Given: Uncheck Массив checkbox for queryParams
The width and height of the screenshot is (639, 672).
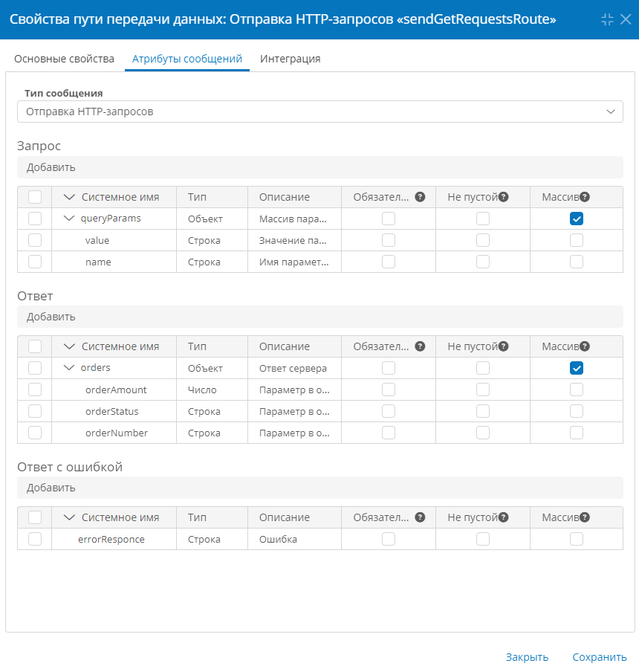Looking at the screenshot, I should point(577,219).
